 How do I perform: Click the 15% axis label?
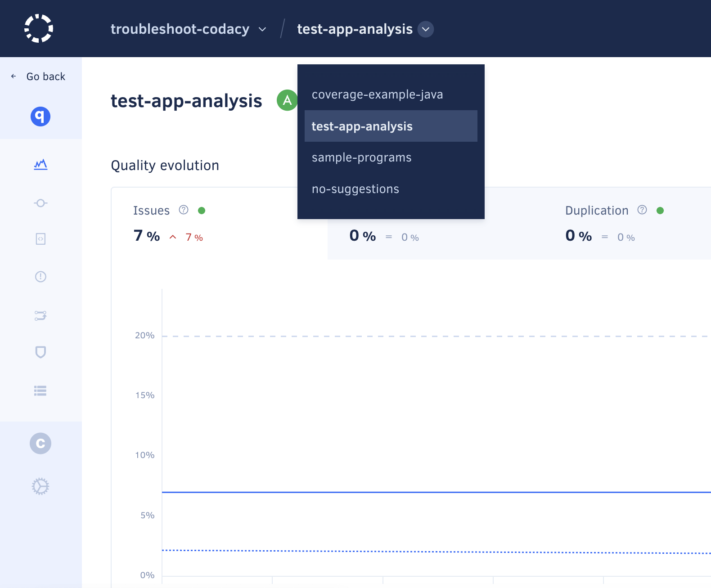coord(145,395)
